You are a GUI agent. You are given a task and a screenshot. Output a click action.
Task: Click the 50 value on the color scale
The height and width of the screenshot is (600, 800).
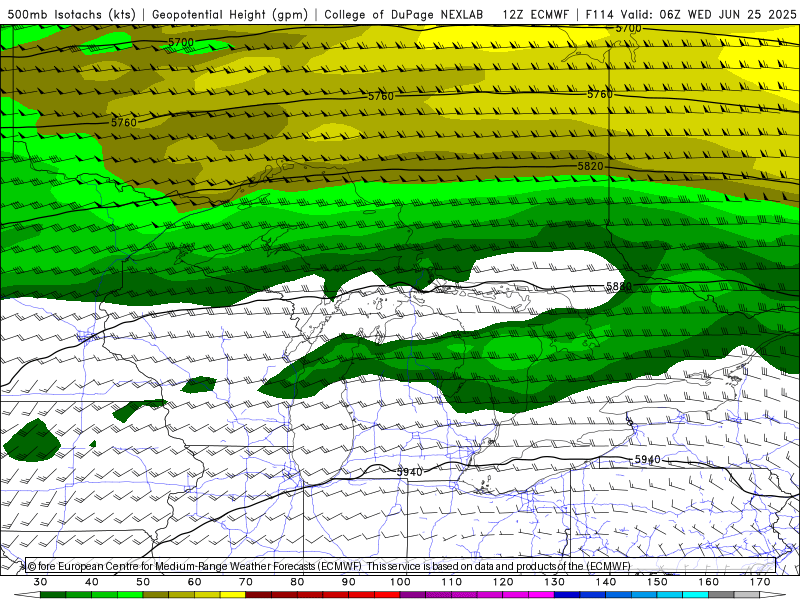pos(143,582)
